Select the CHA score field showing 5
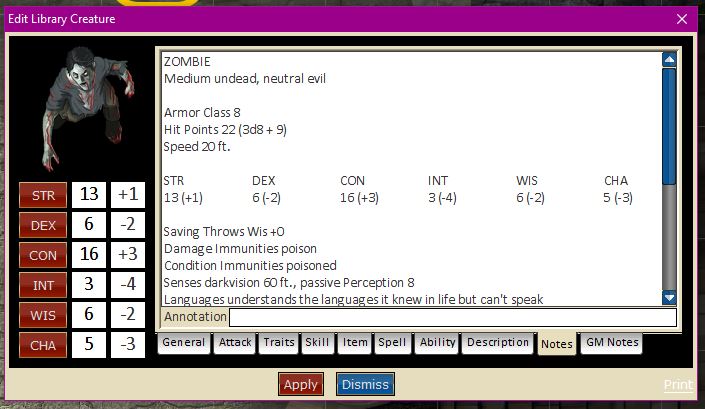This screenshot has height=409, width=705. (89, 344)
